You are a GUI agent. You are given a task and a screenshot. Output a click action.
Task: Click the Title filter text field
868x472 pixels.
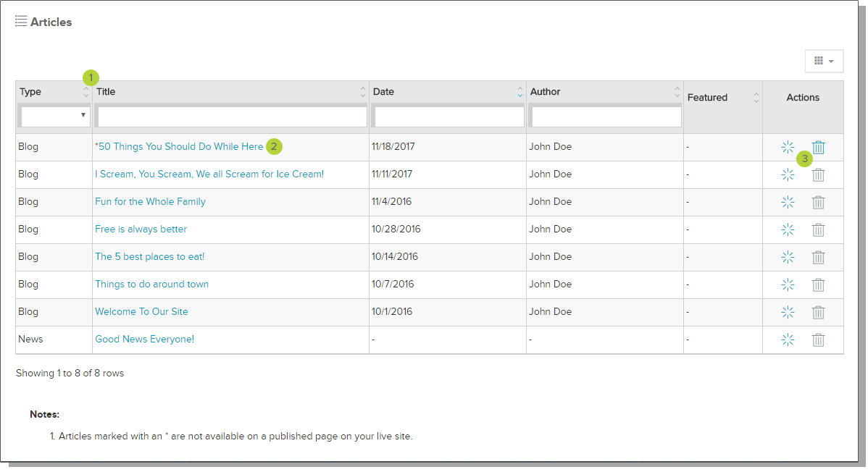click(x=232, y=117)
